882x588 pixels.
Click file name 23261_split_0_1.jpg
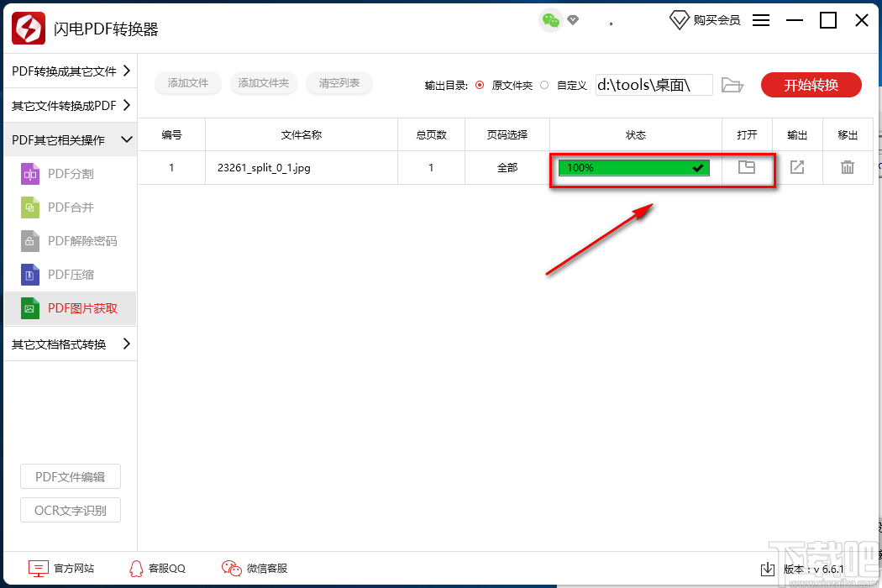(x=264, y=168)
